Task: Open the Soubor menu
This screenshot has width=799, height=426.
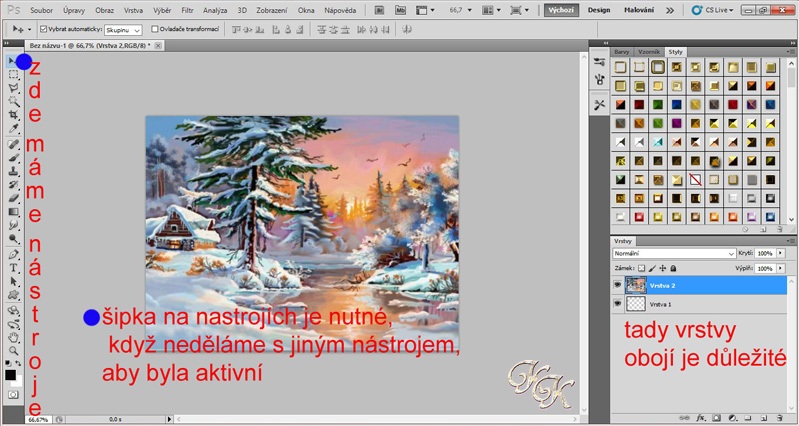Action: coord(41,10)
